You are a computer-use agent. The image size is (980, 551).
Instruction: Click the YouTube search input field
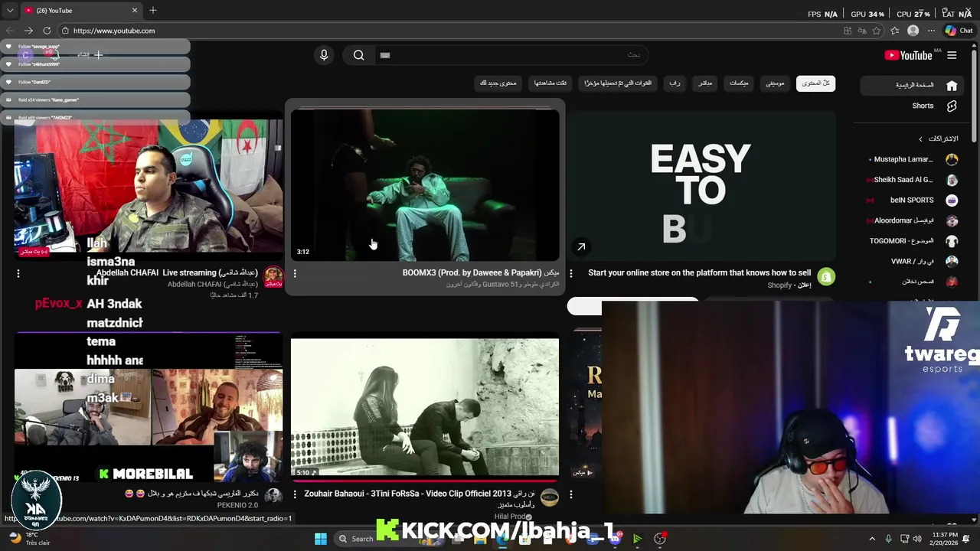tap(511, 55)
